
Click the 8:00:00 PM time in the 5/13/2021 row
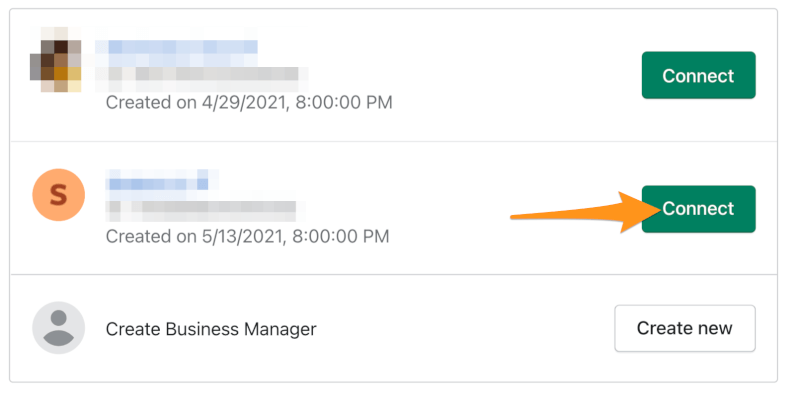click(x=341, y=236)
